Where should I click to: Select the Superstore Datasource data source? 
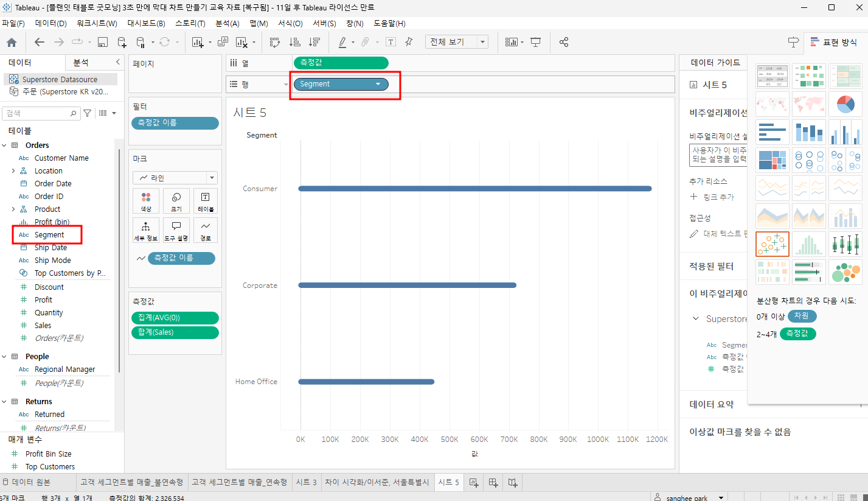click(60, 80)
